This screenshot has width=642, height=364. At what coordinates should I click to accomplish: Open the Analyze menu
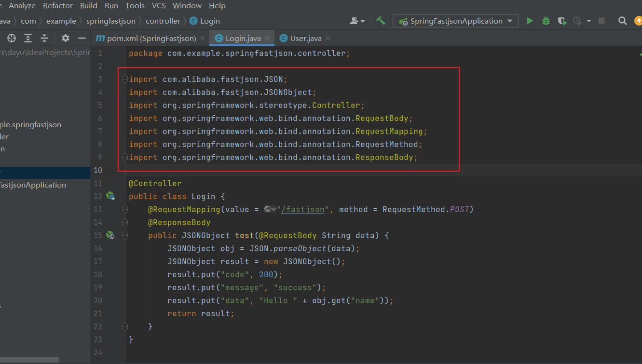tap(22, 6)
